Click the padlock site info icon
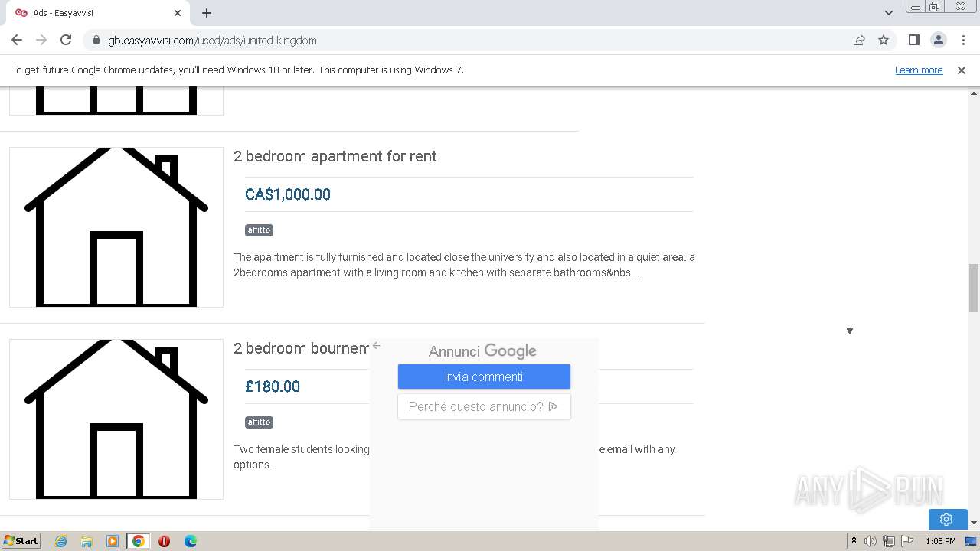Screen dimensions: 980x551 [96, 40]
